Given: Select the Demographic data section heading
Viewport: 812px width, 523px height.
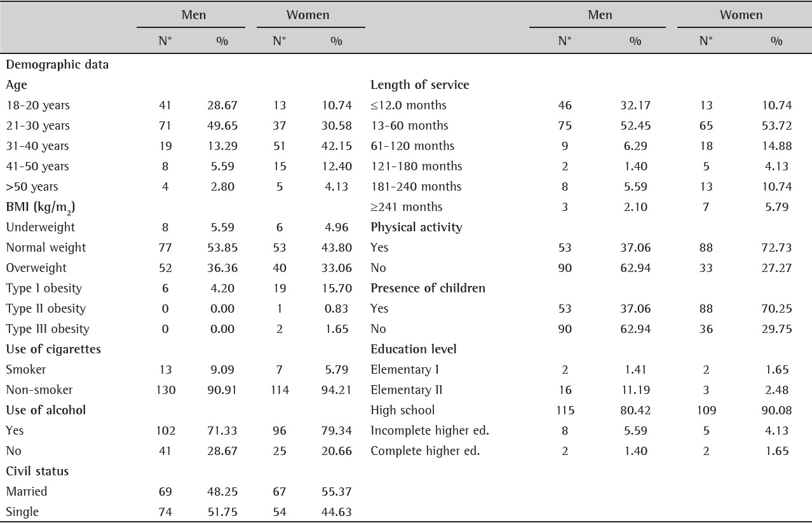Looking at the screenshot, I should [x=57, y=64].
